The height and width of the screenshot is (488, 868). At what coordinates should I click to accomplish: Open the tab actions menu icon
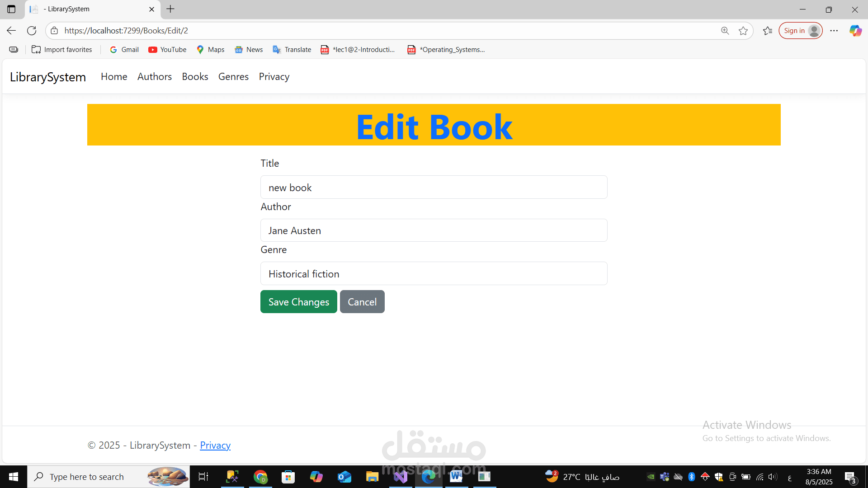click(x=11, y=9)
